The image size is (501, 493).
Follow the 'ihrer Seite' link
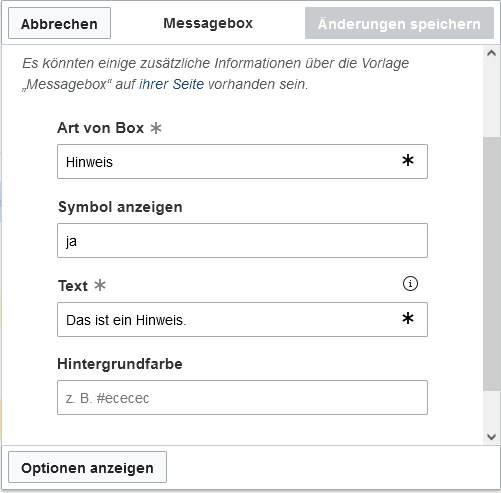171,84
